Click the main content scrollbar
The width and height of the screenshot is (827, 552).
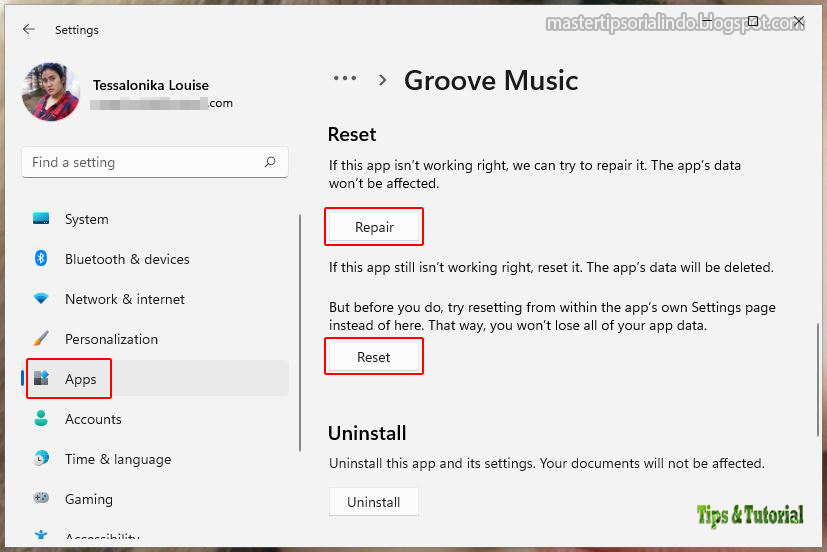(818, 380)
